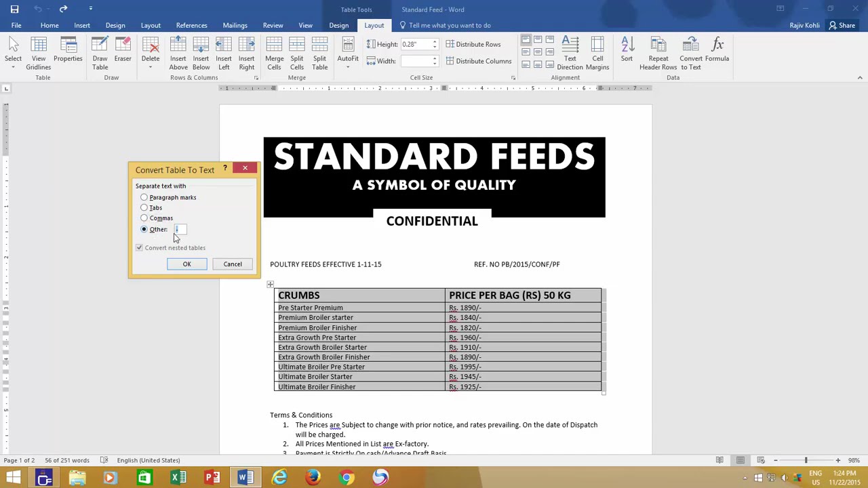
Task: Click the Save icon in the title bar
Action: [14, 9]
